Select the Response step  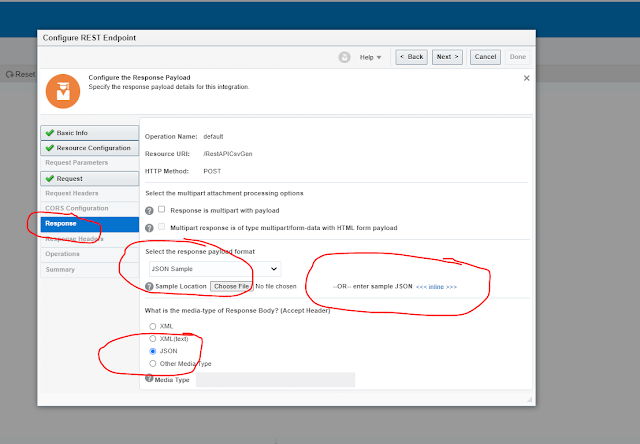coord(89,224)
